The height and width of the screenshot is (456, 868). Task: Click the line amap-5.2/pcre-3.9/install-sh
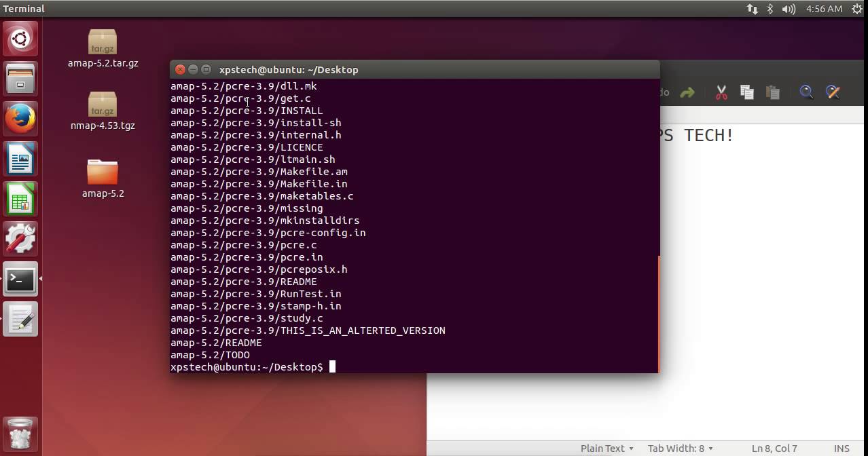[x=256, y=123]
